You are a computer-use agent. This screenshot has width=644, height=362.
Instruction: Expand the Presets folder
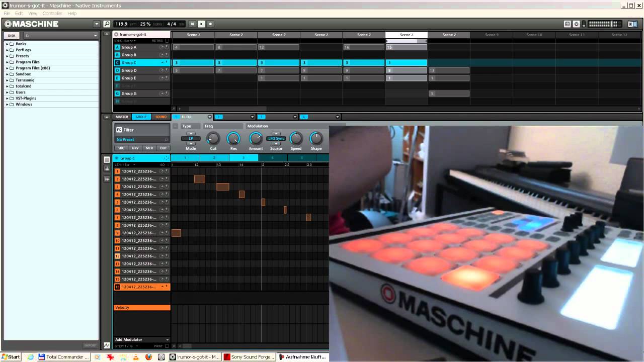coord(7,56)
